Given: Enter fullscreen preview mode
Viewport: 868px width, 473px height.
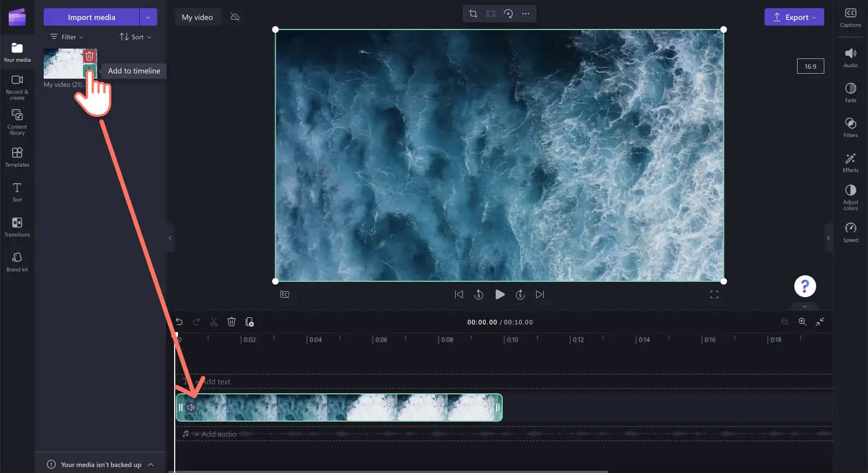Looking at the screenshot, I should tap(714, 294).
